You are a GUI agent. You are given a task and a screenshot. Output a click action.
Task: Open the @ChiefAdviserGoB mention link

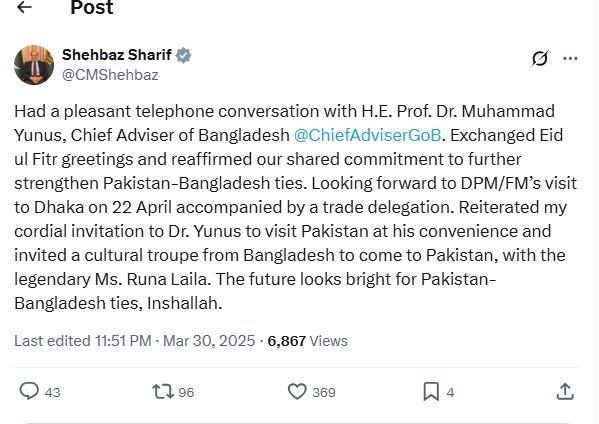coord(367,135)
